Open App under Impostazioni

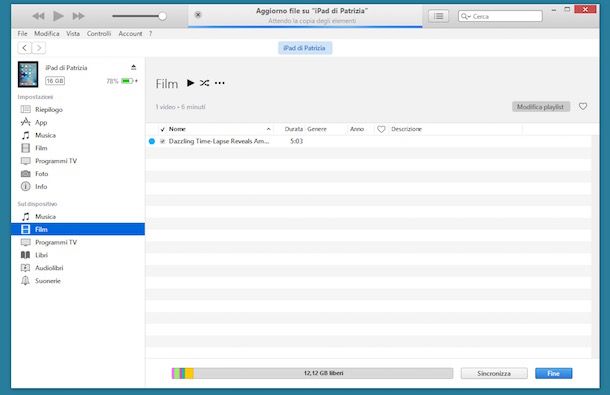pyautogui.click(x=41, y=123)
